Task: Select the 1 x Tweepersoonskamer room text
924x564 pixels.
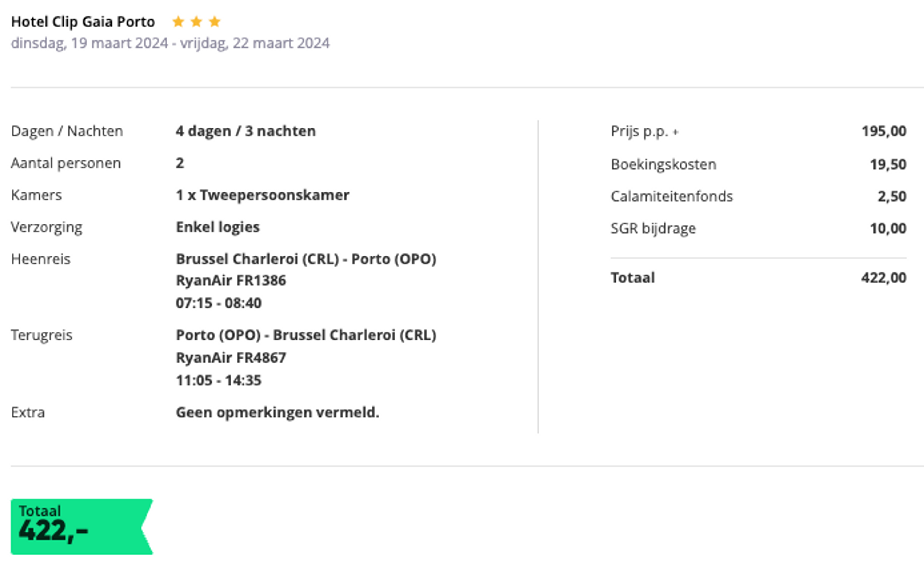Action: pyautogui.click(x=263, y=195)
